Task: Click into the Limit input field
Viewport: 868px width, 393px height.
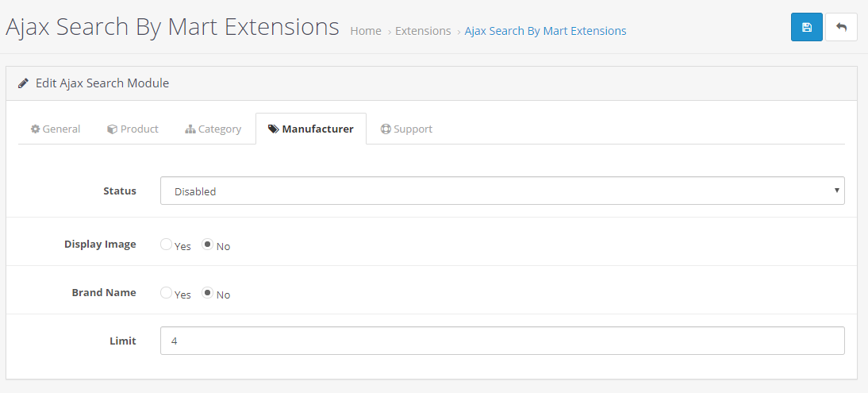Action: 501,341
